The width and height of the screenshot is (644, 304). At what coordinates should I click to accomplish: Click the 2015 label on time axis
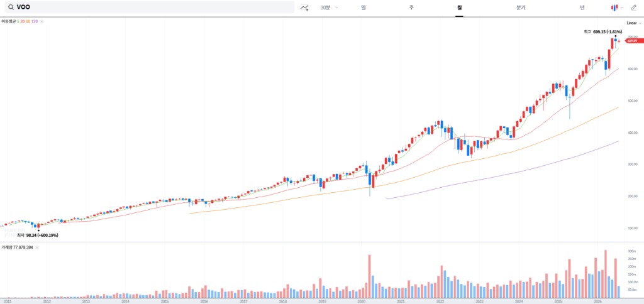[x=165, y=301]
